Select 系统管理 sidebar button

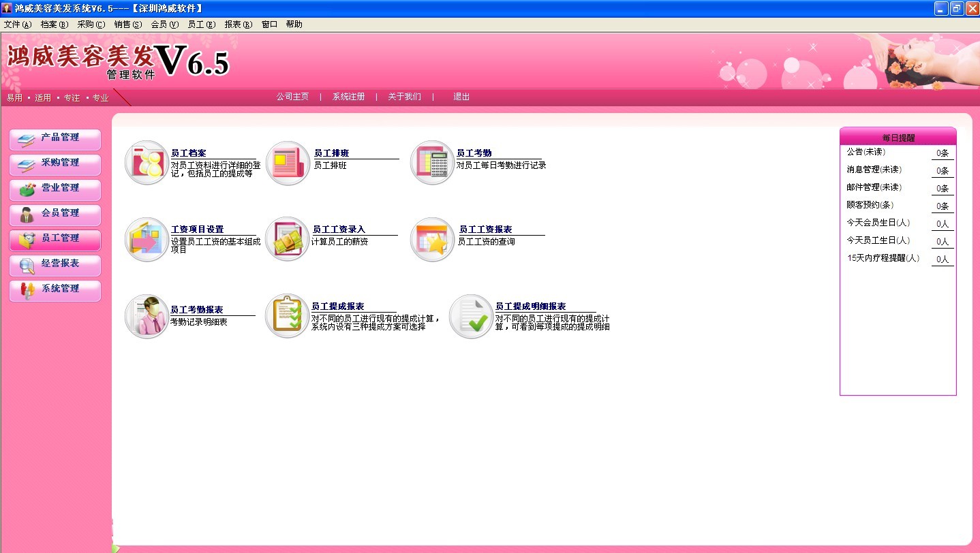pyautogui.click(x=55, y=289)
